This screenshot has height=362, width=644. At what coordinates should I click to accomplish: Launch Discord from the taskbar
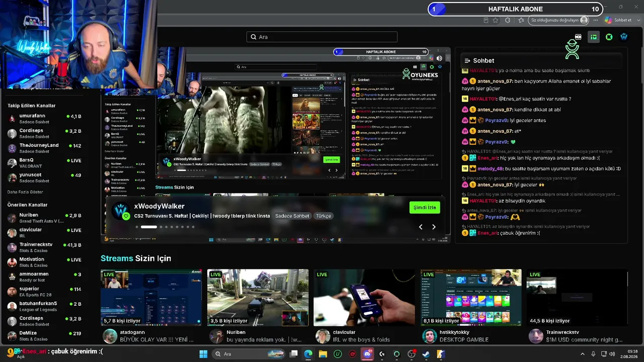367,354
